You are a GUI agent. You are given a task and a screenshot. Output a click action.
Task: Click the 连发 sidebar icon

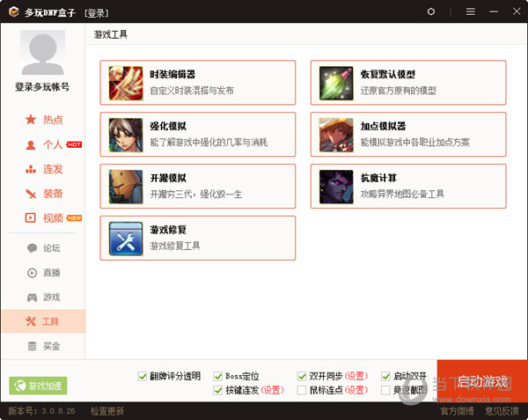[x=31, y=169]
